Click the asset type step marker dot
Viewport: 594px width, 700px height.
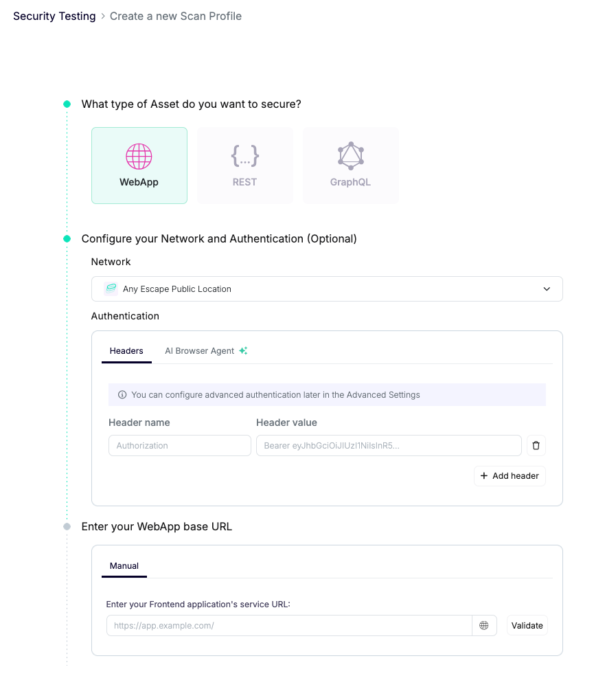tap(67, 104)
